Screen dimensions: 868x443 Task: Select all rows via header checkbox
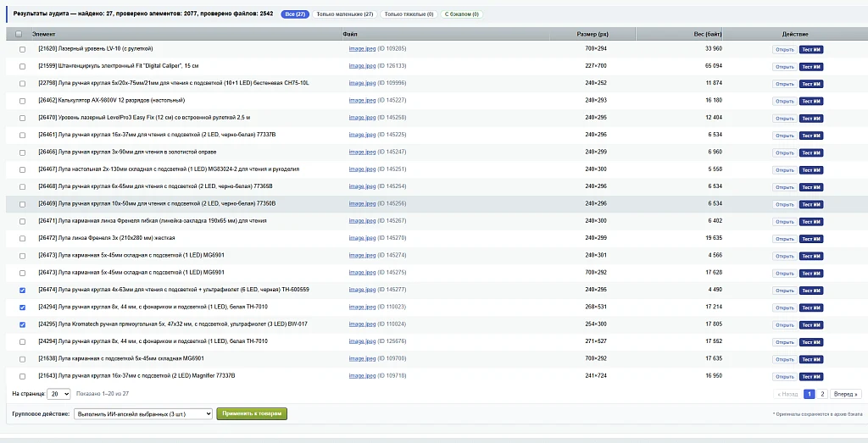pos(19,34)
